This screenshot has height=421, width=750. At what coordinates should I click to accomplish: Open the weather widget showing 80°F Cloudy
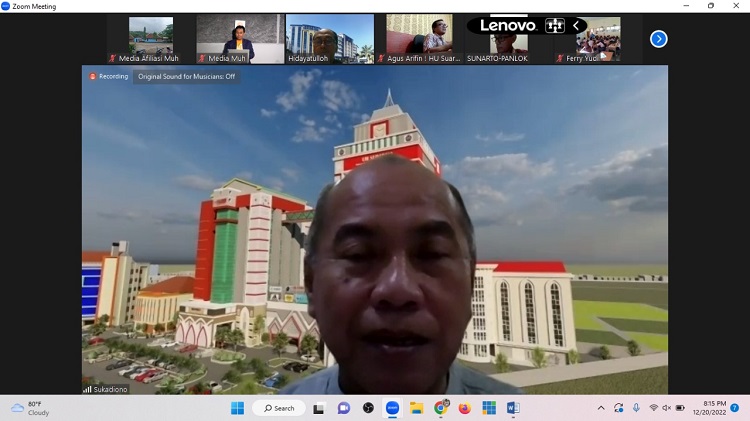click(x=30, y=408)
